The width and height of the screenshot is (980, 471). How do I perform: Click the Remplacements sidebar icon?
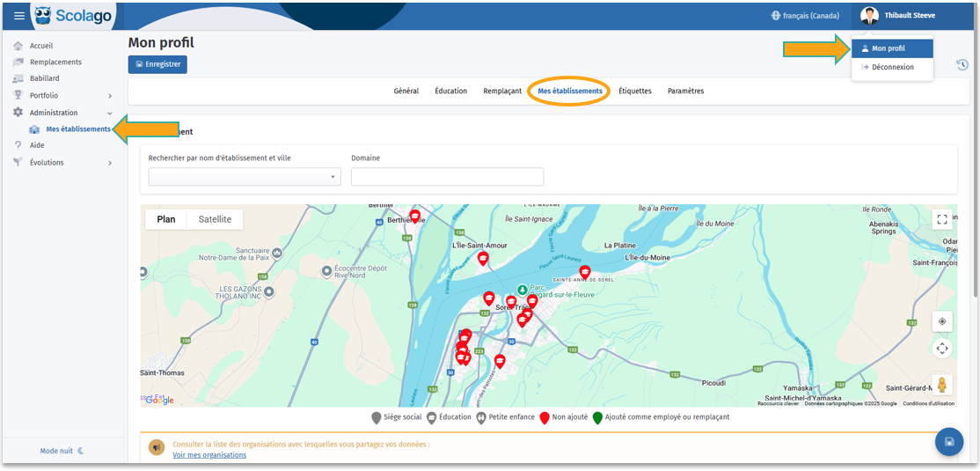[x=18, y=62]
